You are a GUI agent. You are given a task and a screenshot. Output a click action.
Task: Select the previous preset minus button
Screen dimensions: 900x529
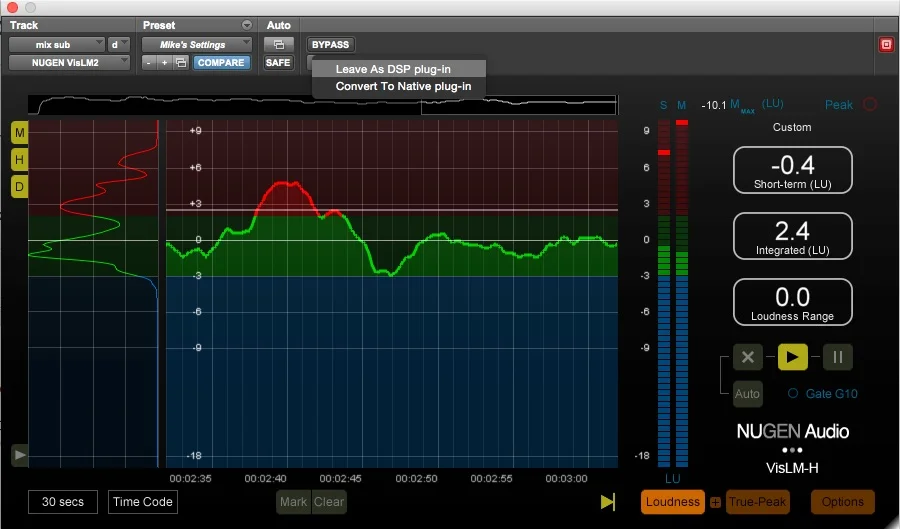pos(149,63)
